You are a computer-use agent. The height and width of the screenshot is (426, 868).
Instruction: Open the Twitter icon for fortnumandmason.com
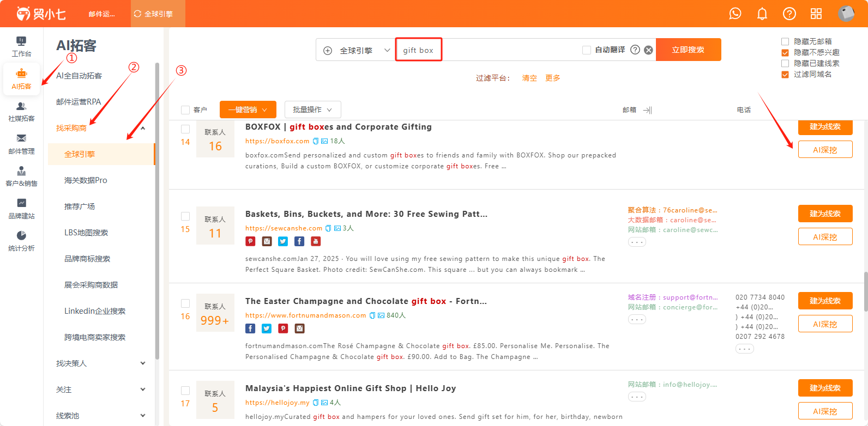pyautogui.click(x=267, y=328)
